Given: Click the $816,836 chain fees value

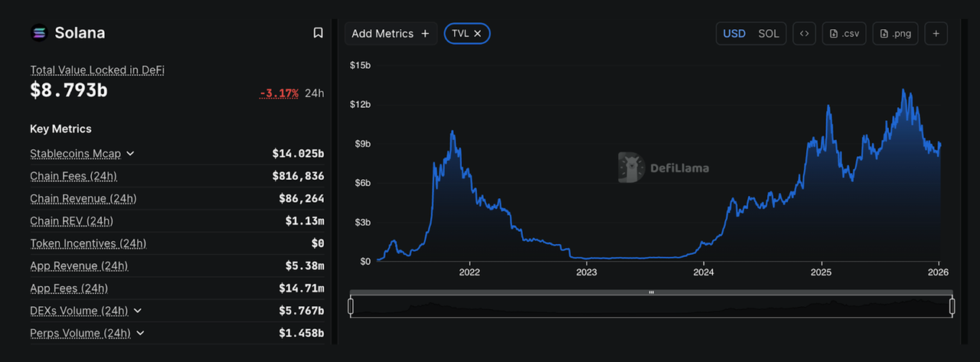Looking at the screenshot, I should tap(298, 176).
